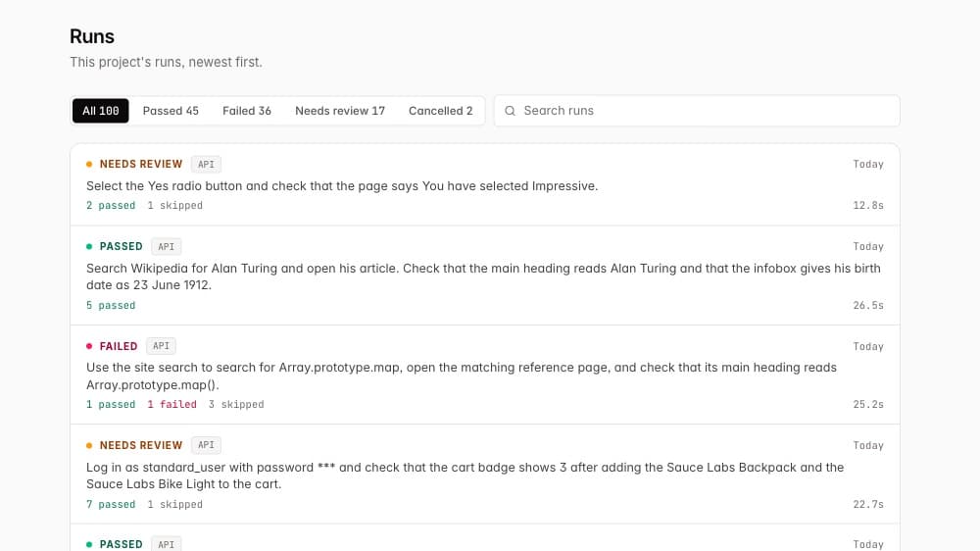Open the Yes radio button run
The image size is (980, 551).
(485, 184)
